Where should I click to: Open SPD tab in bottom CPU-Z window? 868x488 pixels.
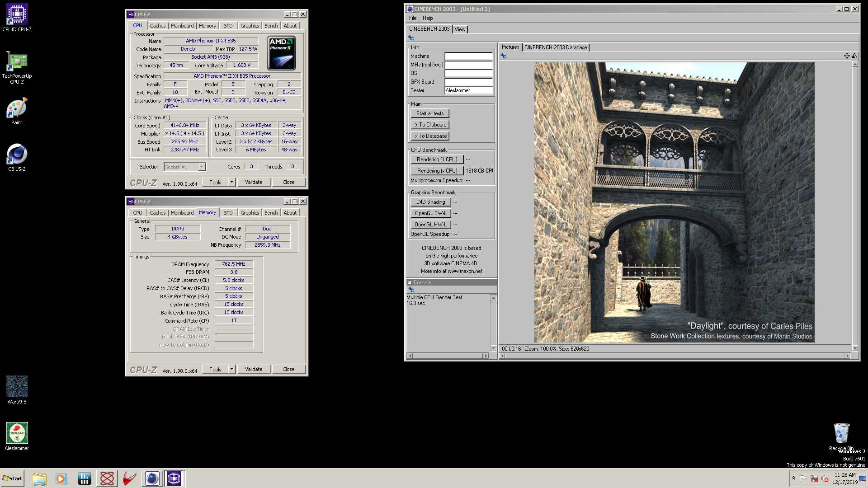point(228,213)
